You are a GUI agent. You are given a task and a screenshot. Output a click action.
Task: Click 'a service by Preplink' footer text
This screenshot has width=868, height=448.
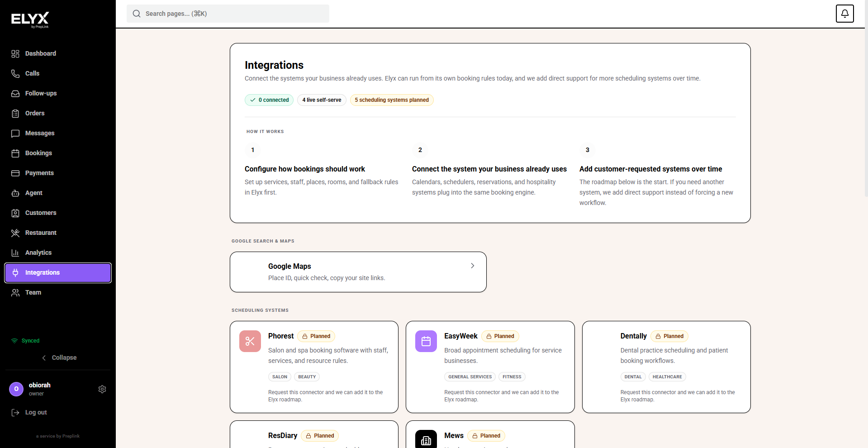[x=58, y=436]
